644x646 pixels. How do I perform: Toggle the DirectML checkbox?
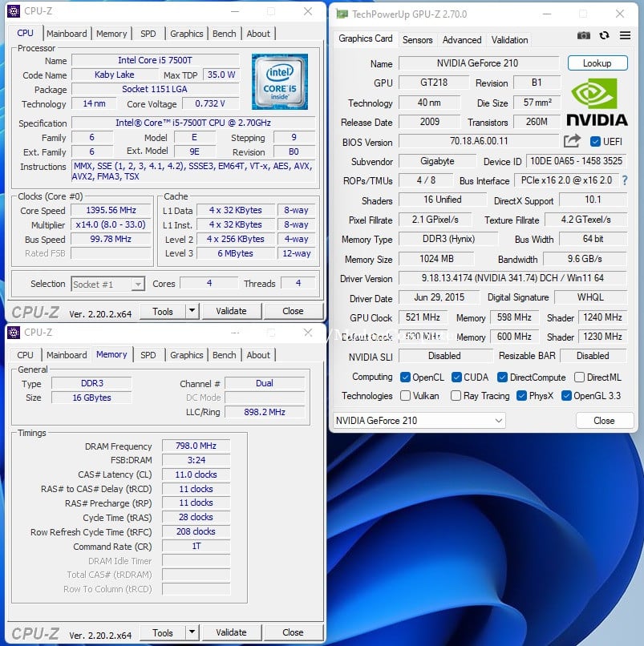point(579,378)
